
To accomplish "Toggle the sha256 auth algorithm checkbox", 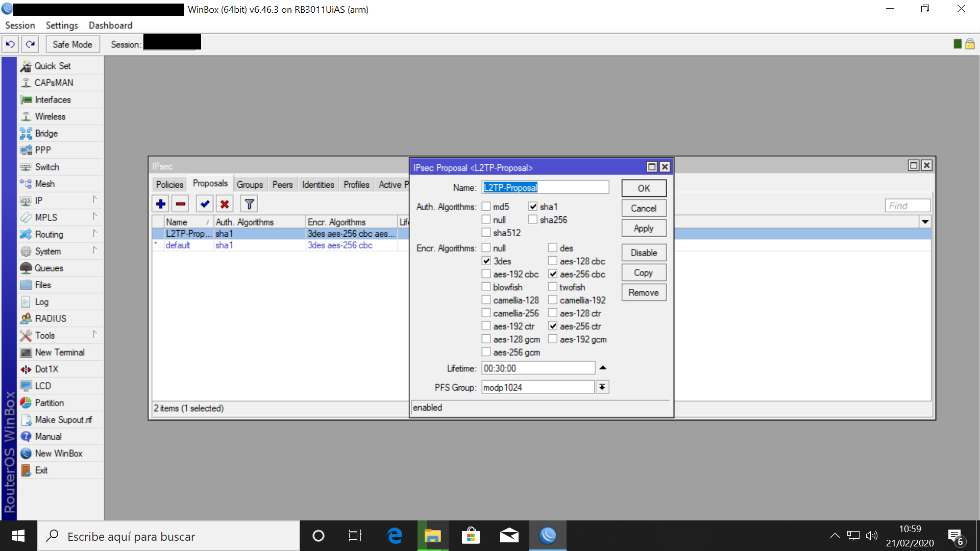I will [533, 219].
